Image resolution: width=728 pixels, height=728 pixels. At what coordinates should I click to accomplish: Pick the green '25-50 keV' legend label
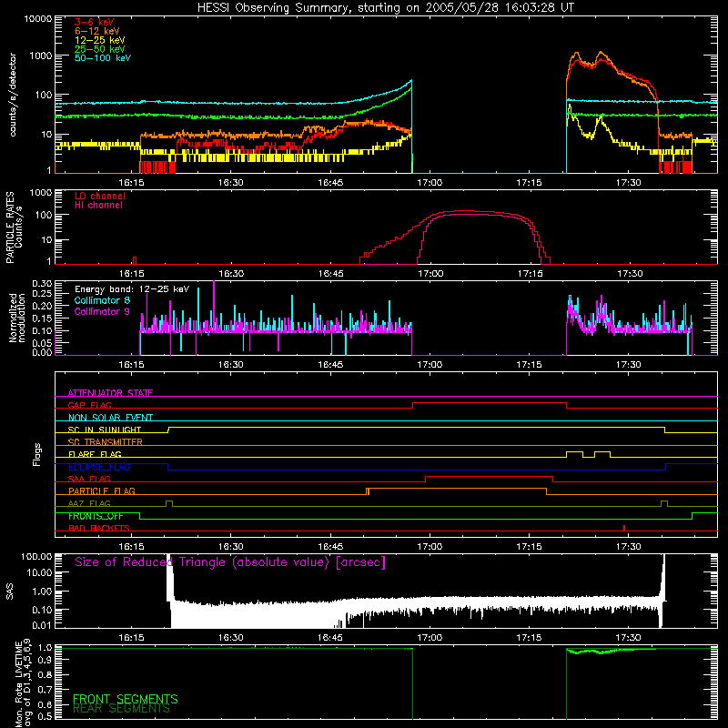pos(100,49)
